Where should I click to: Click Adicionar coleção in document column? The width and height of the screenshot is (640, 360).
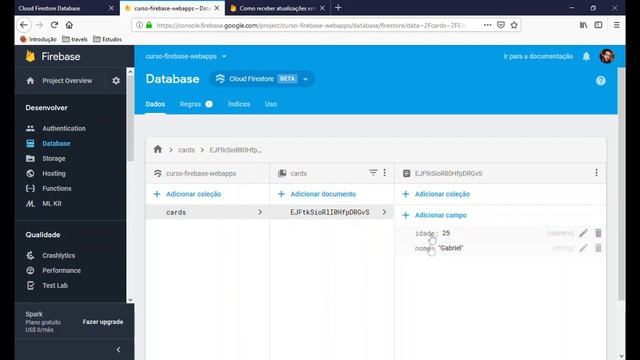coord(436,194)
